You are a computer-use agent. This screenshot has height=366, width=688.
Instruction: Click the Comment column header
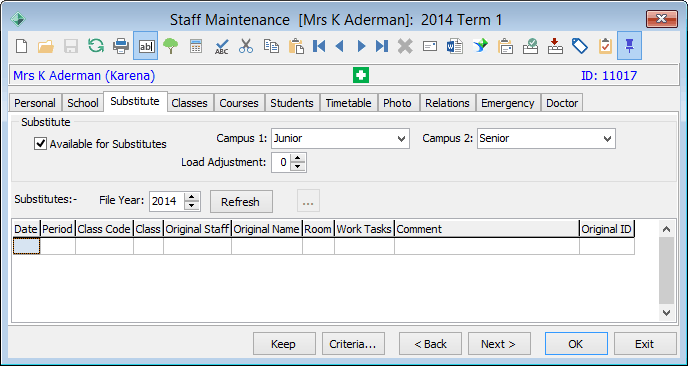487,229
